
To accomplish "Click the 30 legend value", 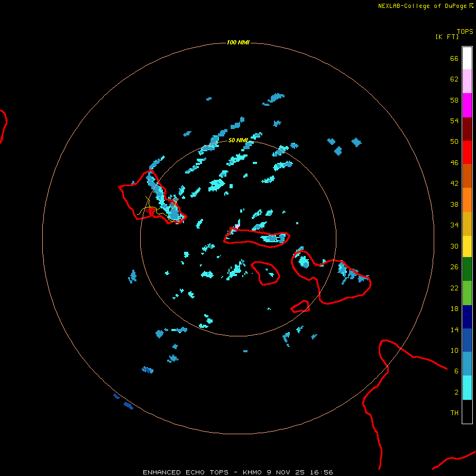I will (x=454, y=246).
